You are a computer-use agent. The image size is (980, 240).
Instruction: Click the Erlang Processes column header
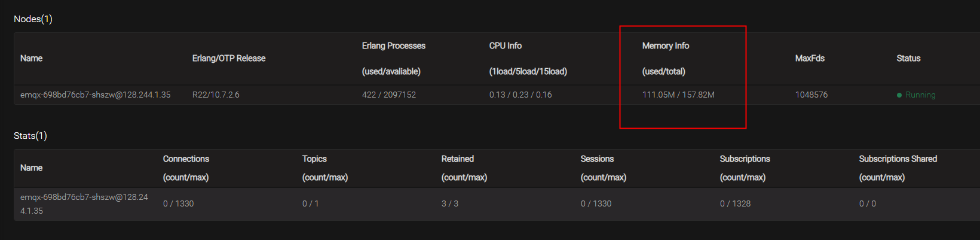[394, 46]
